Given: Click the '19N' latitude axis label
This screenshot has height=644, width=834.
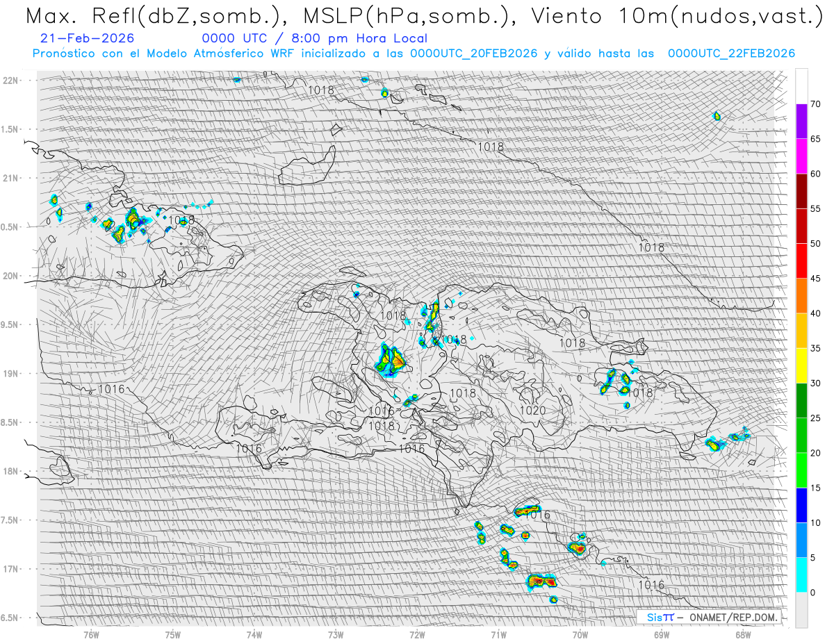Looking at the screenshot, I should [11, 374].
